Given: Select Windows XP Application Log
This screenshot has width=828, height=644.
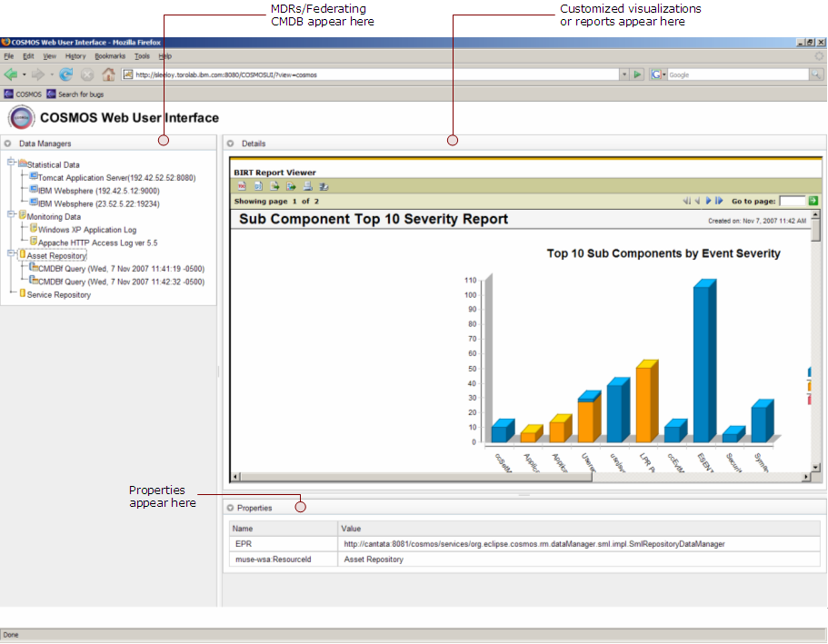Looking at the screenshot, I should 87,230.
